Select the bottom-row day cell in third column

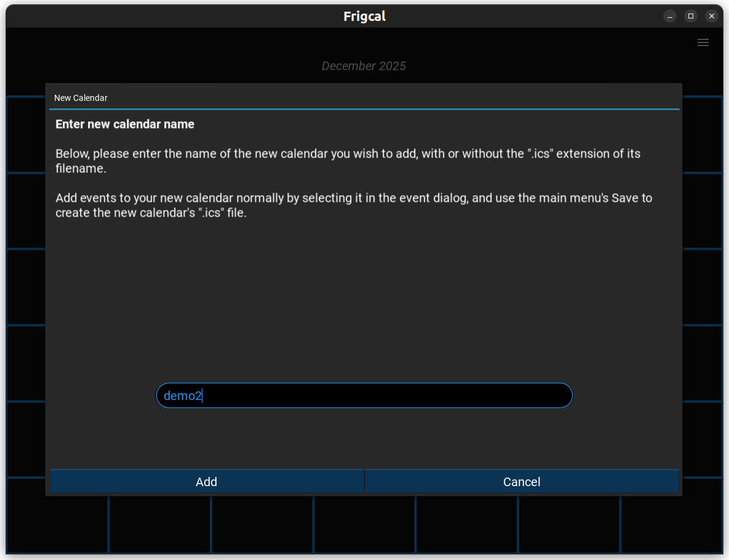262,525
